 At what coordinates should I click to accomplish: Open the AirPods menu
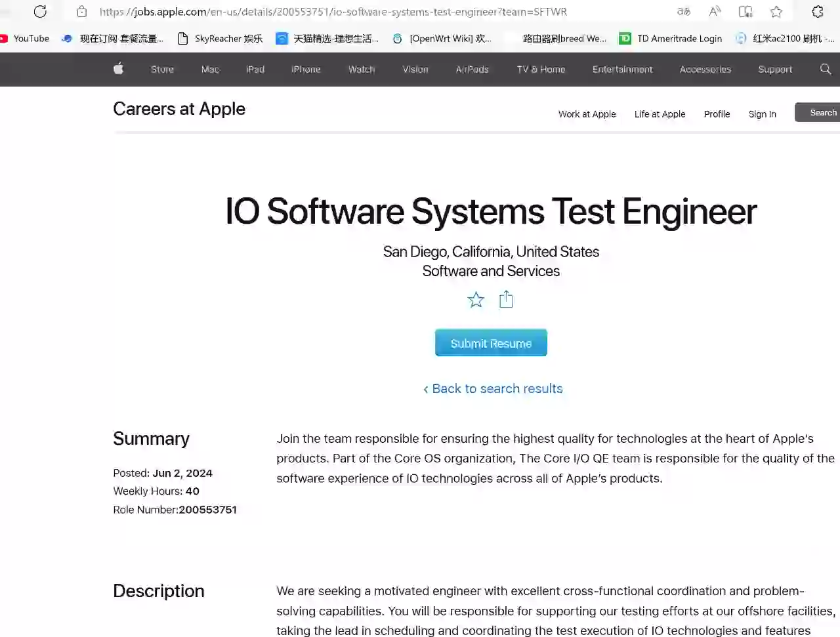coord(472,69)
